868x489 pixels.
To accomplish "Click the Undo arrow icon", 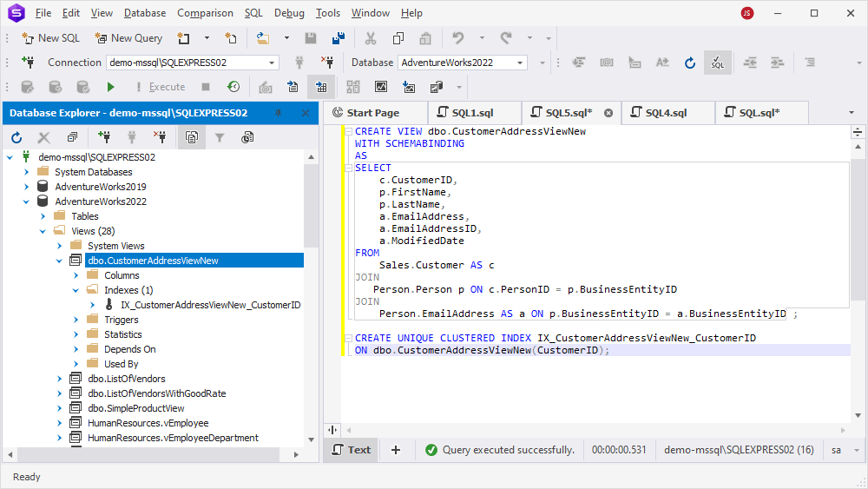I will point(457,38).
